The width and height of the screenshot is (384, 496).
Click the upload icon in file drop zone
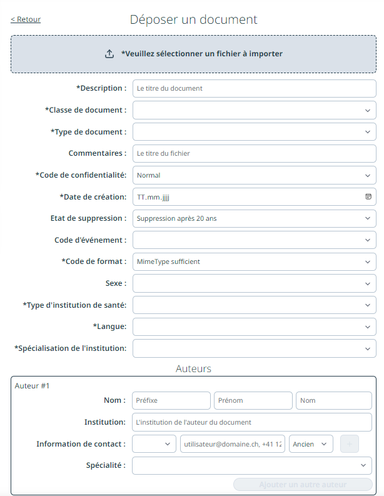coord(109,54)
